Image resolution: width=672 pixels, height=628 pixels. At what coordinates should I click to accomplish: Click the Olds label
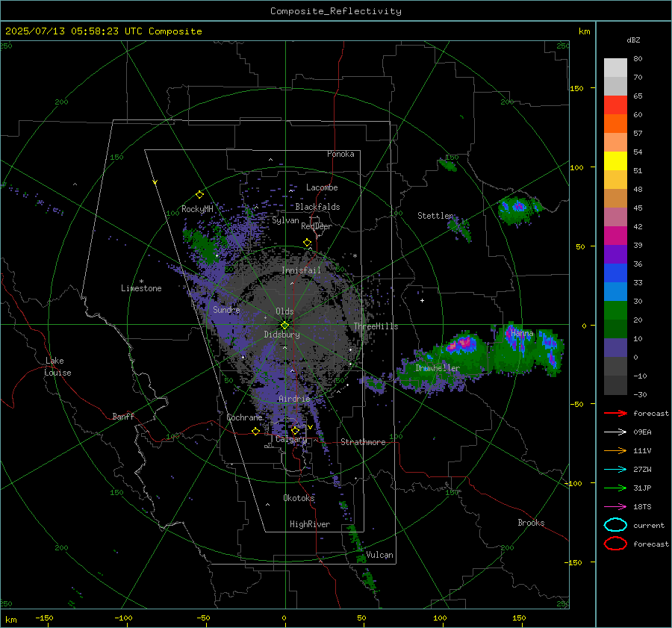tap(284, 311)
